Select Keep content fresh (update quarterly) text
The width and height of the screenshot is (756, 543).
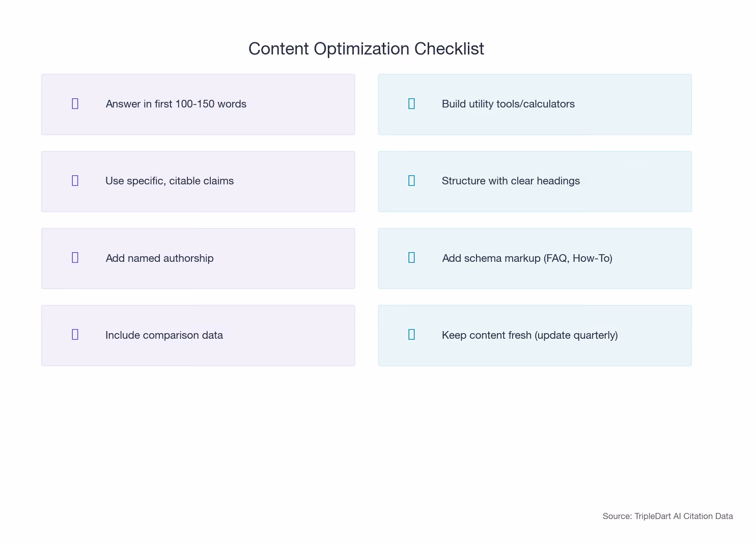529,335
